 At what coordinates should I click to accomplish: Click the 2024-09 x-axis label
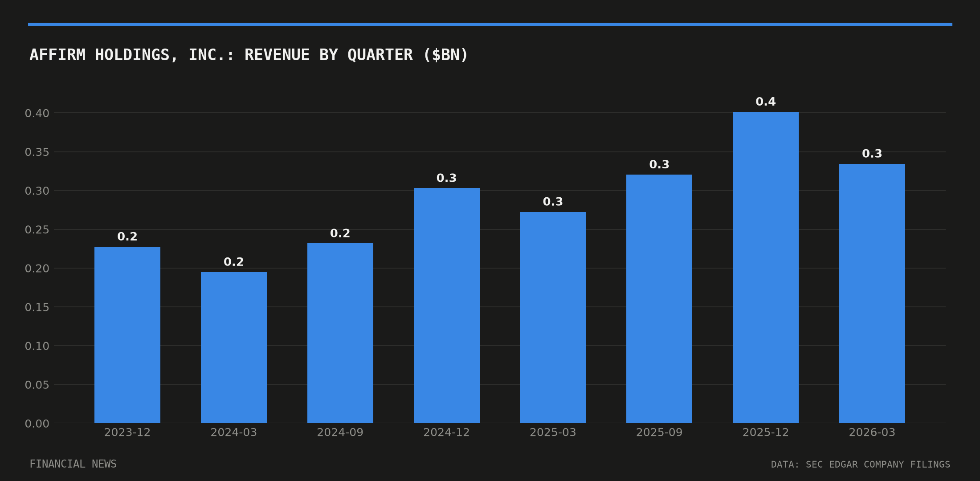point(340,432)
